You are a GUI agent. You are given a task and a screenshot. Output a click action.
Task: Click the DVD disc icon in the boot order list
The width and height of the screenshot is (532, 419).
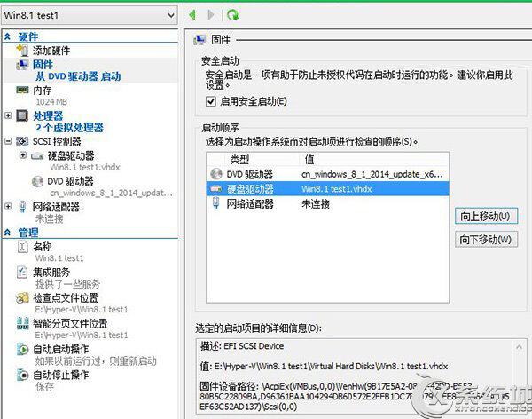pyautogui.click(x=216, y=174)
